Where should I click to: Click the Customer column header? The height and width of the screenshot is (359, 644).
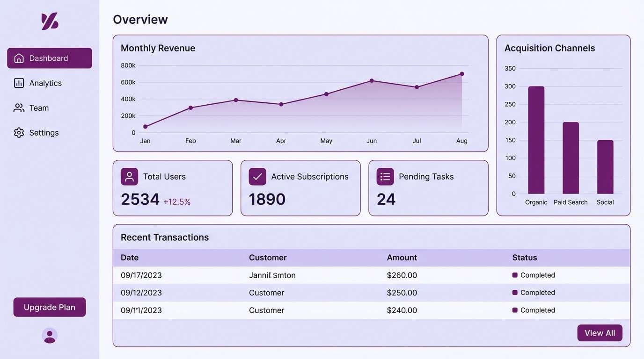pyautogui.click(x=267, y=257)
